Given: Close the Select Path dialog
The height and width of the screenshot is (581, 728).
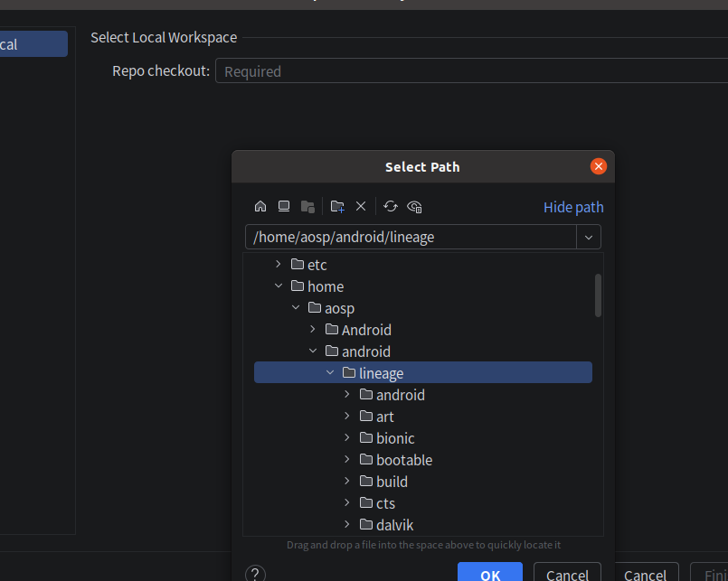Looking at the screenshot, I should (x=599, y=166).
